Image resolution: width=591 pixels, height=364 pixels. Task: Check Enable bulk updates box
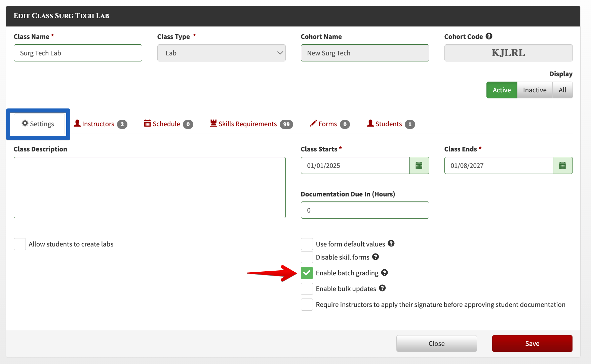click(307, 289)
